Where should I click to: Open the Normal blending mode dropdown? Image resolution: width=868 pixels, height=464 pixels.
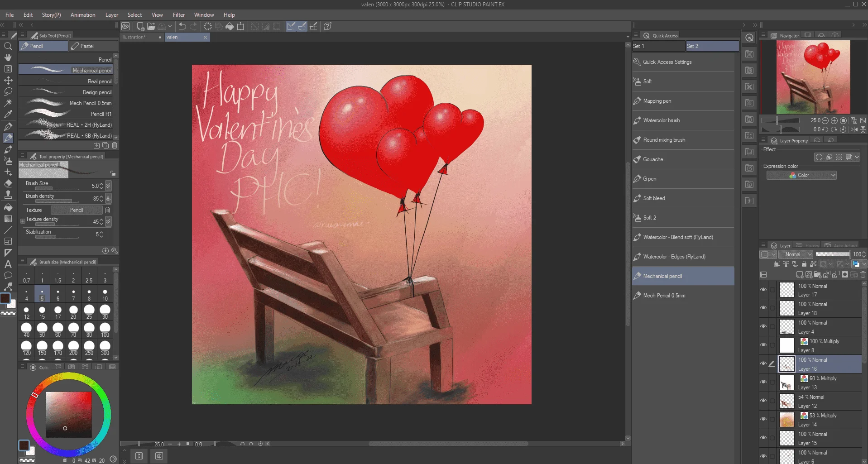[796, 254]
